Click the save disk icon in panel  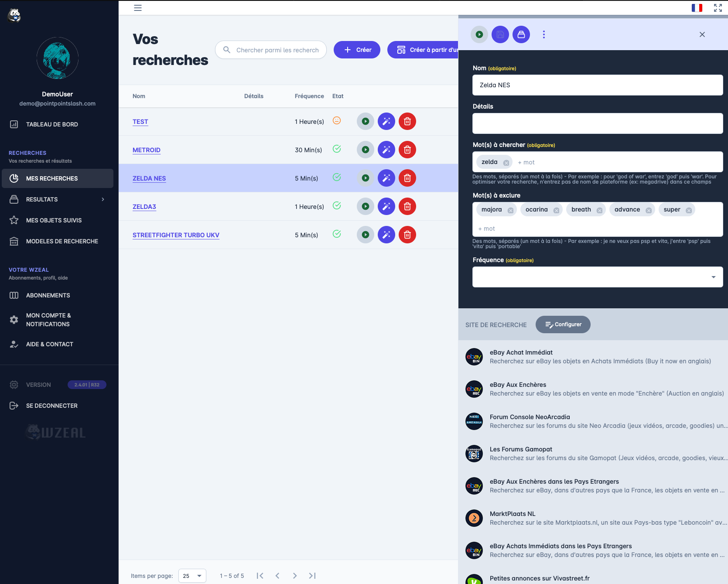click(x=500, y=34)
